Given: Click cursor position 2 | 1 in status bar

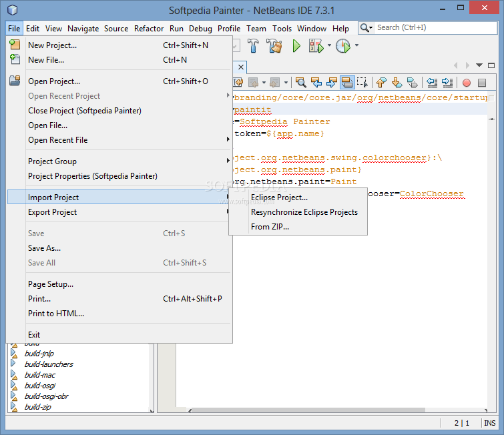Looking at the screenshot, I should click(x=461, y=423).
